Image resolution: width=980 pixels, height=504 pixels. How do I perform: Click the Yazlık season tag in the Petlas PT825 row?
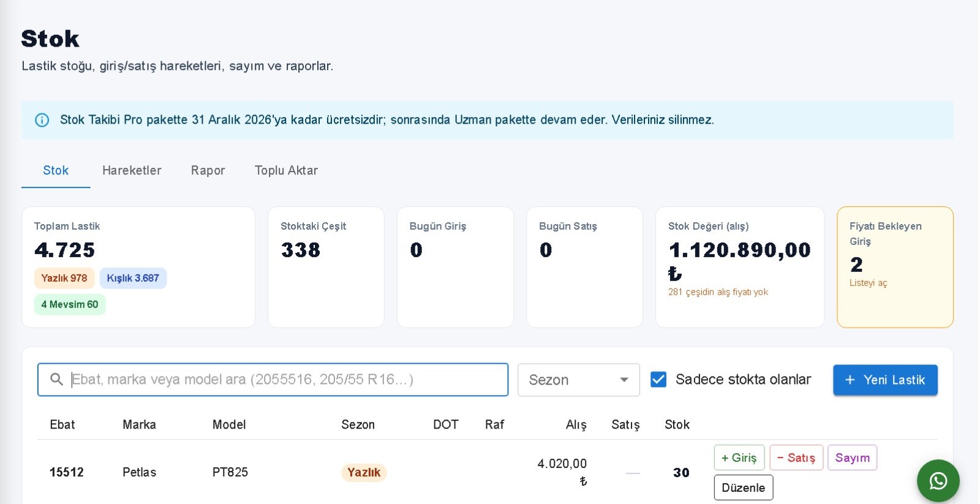coord(364,472)
